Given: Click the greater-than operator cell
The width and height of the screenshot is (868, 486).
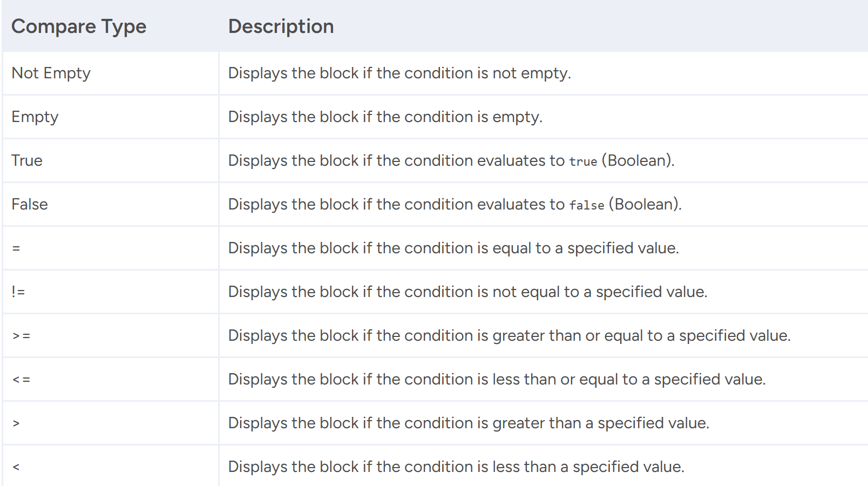Looking at the screenshot, I should [x=16, y=423].
